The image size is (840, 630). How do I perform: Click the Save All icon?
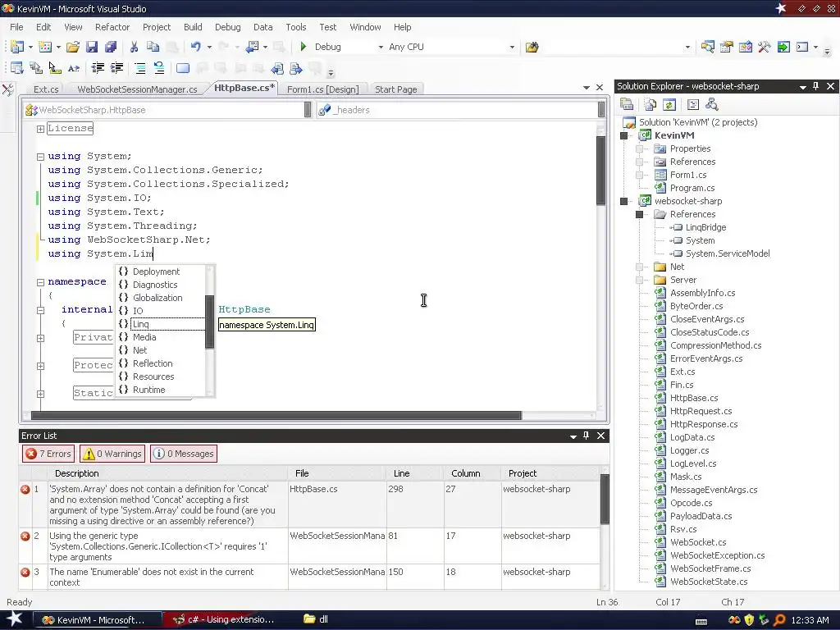[111, 47]
